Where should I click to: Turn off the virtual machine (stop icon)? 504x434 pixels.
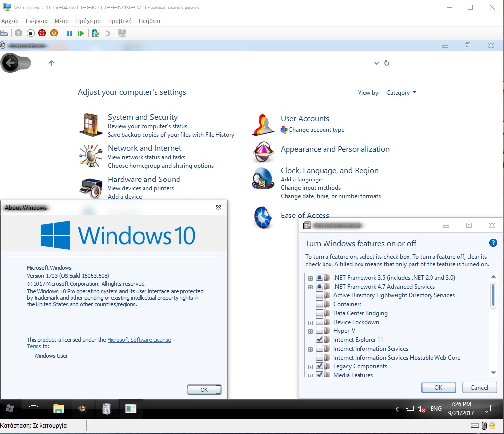[x=31, y=33]
